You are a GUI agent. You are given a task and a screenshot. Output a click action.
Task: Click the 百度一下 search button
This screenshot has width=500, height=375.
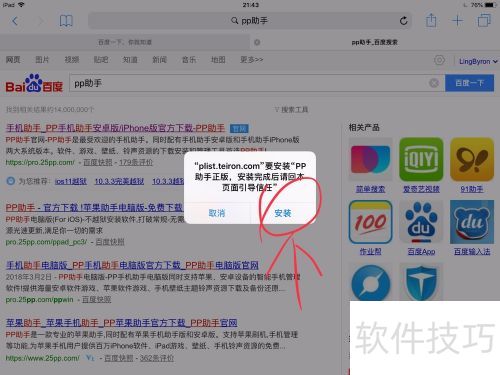(469, 83)
